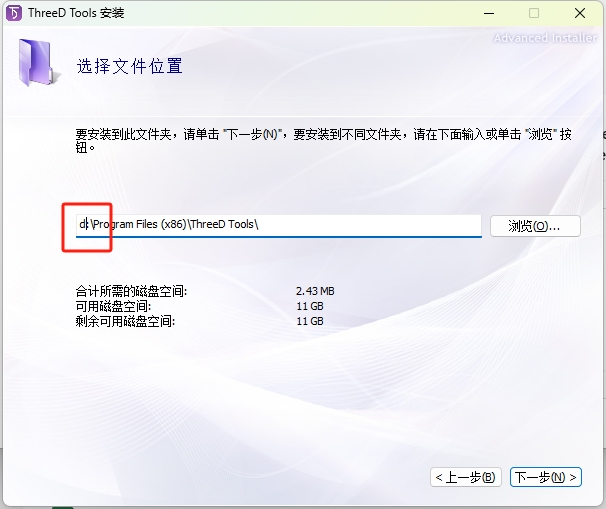Close the ThreeD Tools installer window
The height and width of the screenshot is (509, 606).
580,13
